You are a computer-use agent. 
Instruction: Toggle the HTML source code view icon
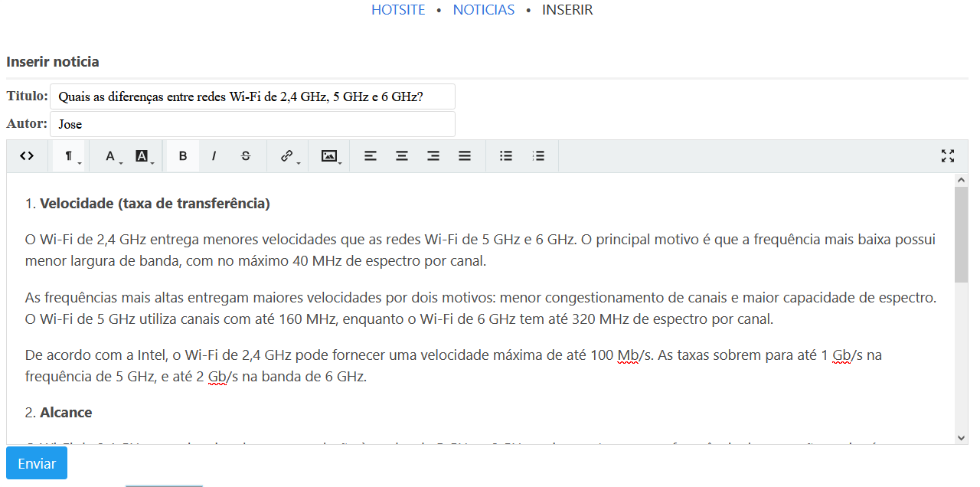pos(27,156)
